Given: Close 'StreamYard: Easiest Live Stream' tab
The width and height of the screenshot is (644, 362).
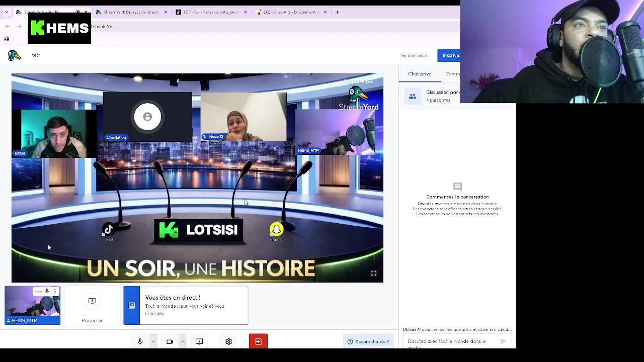Looking at the screenshot, I should (166, 12).
